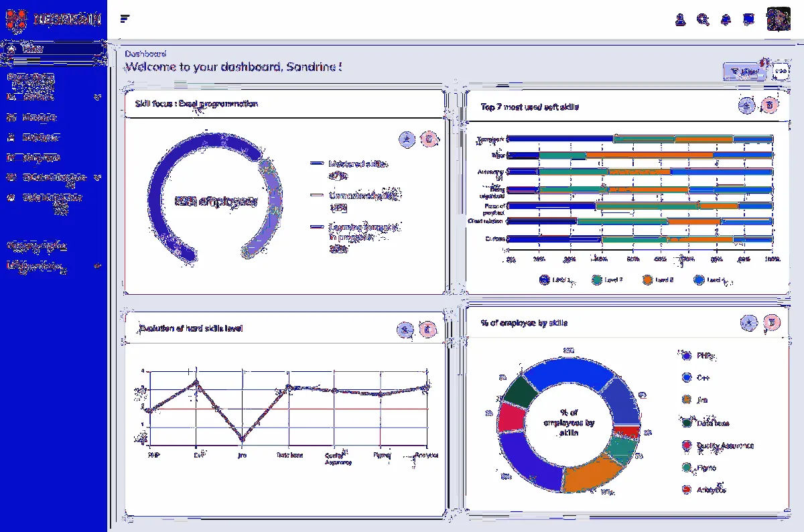The width and height of the screenshot is (804, 532).
Task: Expand the chevron on the last sidebar item
Action: tap(98, 267)
